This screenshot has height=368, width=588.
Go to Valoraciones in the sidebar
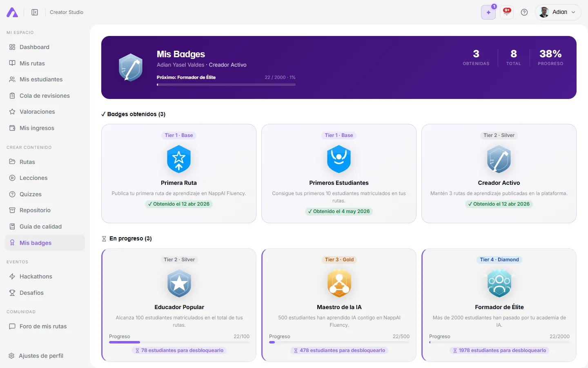(45, 112)
